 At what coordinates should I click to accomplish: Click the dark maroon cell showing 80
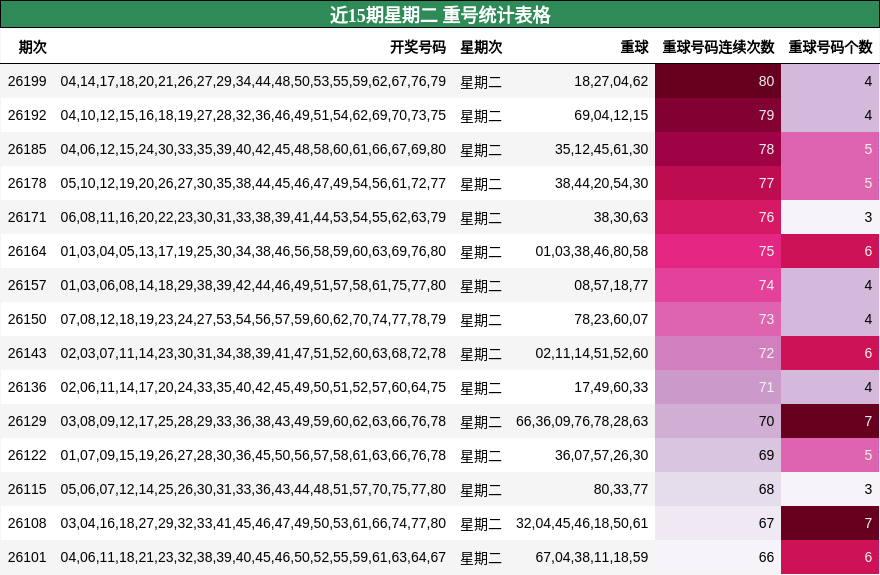click(x=718, y=81)
